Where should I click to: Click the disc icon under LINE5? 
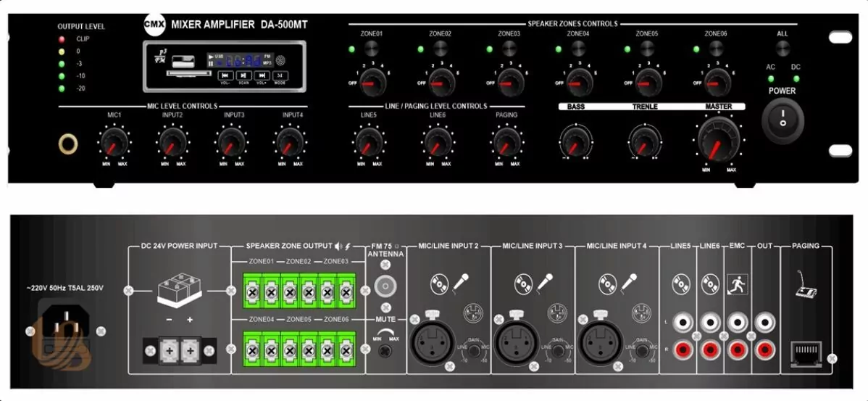[680, 284]
